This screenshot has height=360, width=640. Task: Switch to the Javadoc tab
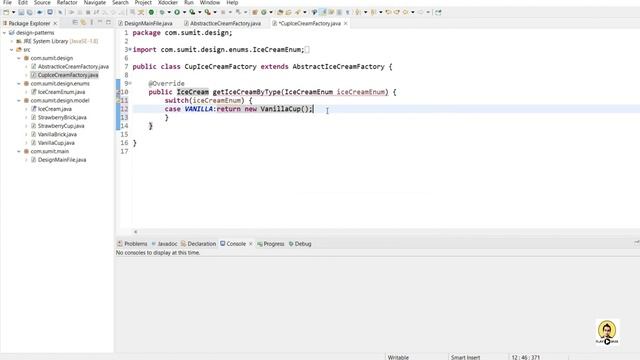click(x=164, y=244)
